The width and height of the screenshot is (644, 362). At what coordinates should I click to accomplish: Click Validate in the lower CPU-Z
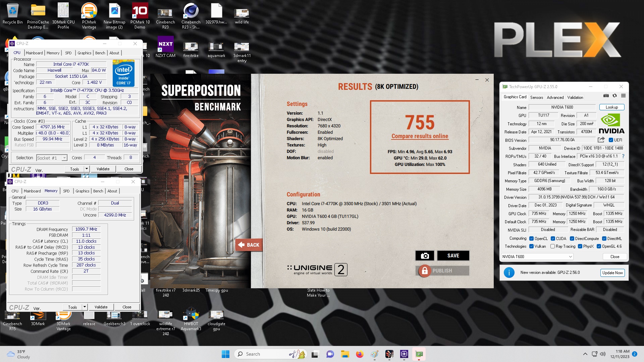coord(101,307)
